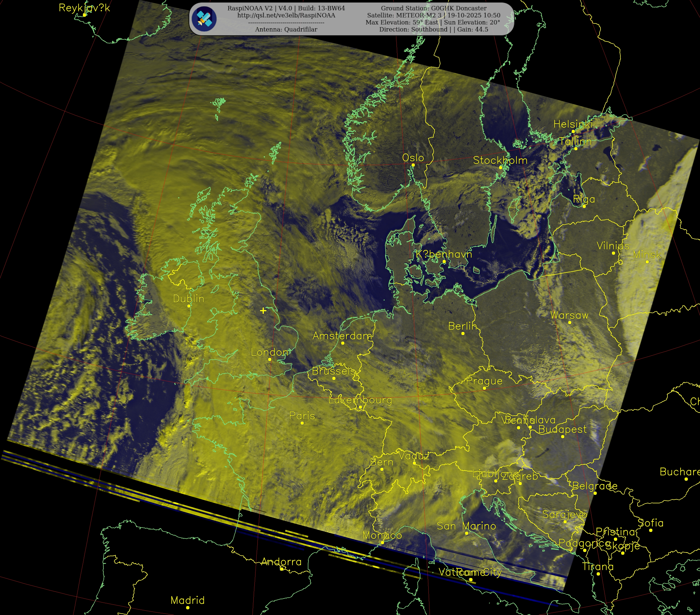Select the Warsaw city marker dot

click(569, 322)
